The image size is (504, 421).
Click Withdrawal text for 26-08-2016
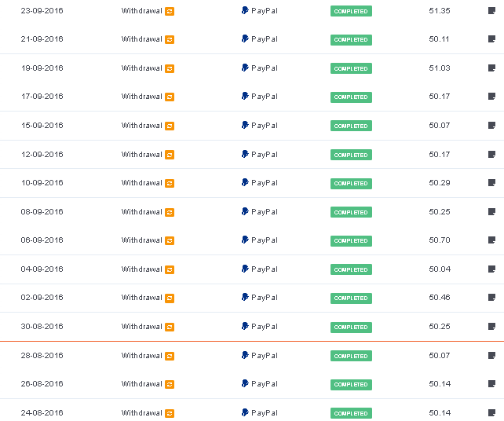[x=142, y=384]
